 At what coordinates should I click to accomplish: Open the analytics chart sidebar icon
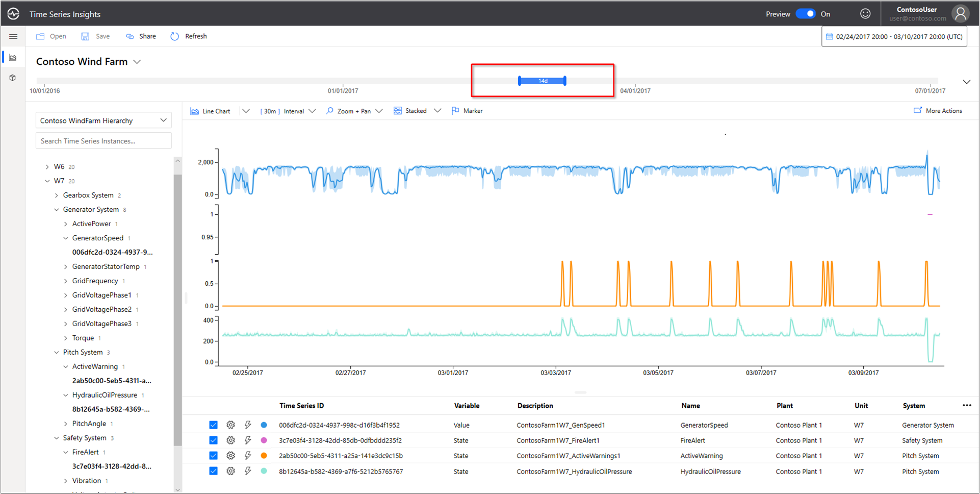(13, 58)
